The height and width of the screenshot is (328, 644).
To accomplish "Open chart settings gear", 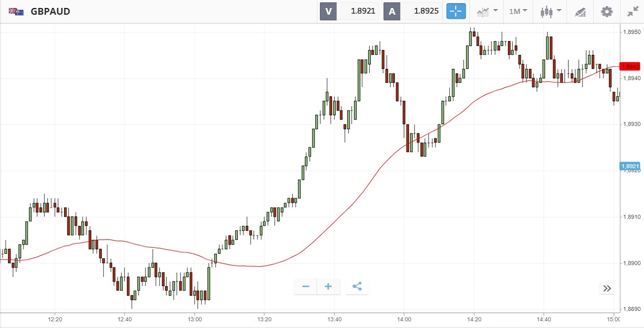I will click(607, 11).
